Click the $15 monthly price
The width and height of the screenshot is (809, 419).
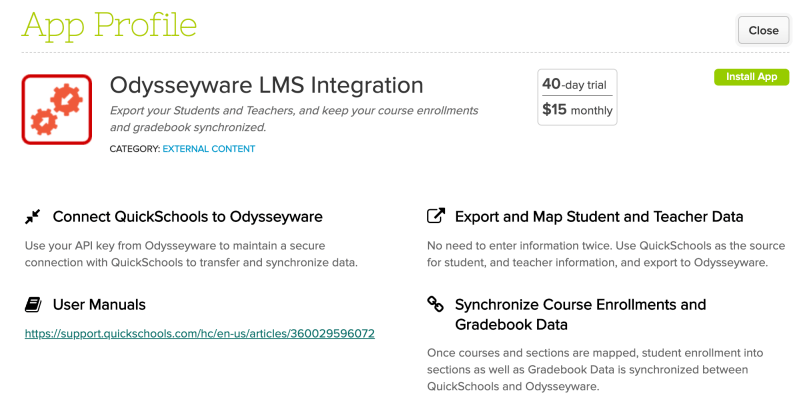[577, 109]
